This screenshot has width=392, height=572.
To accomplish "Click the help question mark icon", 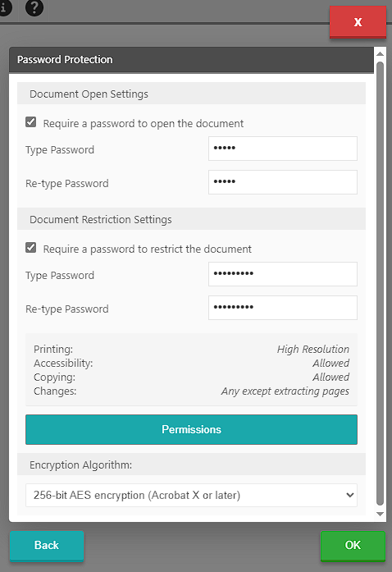I will 34,7.
